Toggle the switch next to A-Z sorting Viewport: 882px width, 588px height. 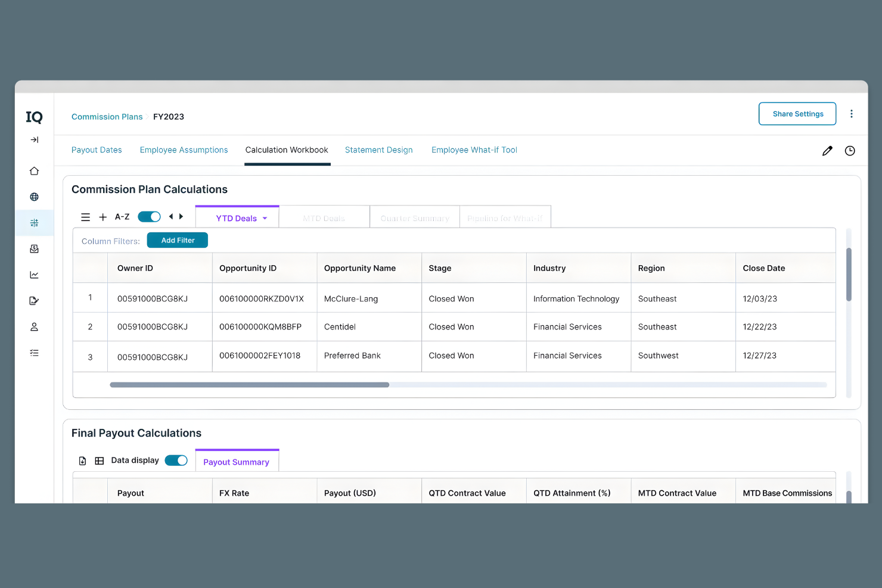149,217
